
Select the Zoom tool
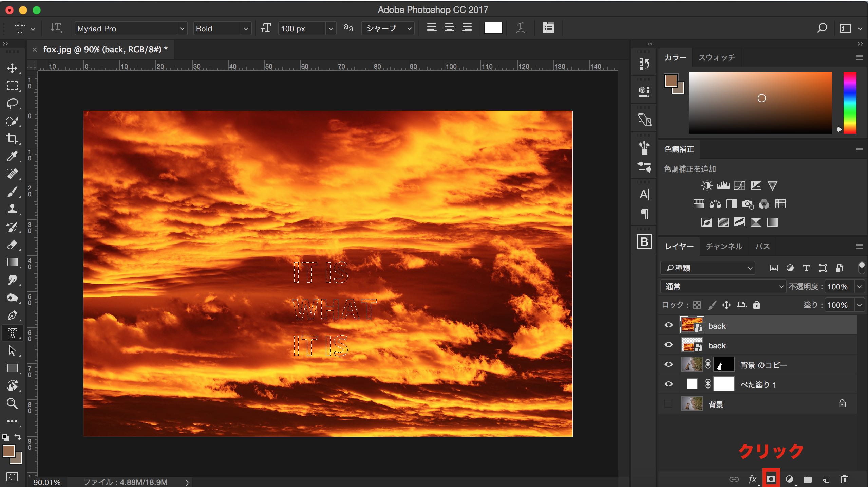click(12, 403)
